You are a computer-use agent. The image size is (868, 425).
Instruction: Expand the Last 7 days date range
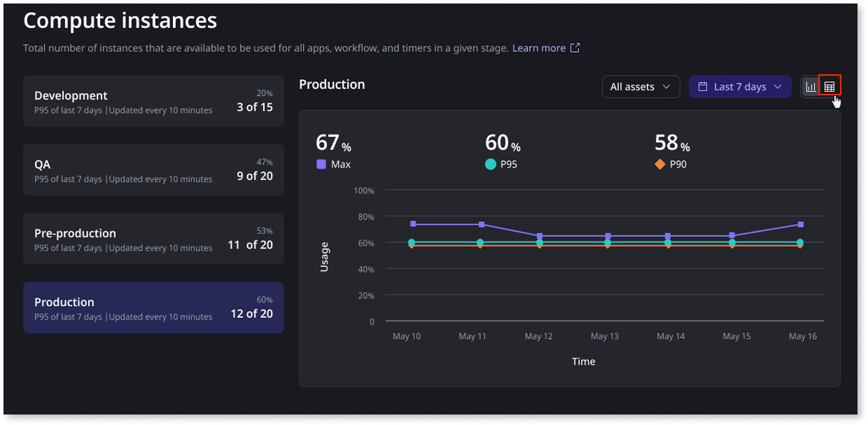tap(740, 87)
